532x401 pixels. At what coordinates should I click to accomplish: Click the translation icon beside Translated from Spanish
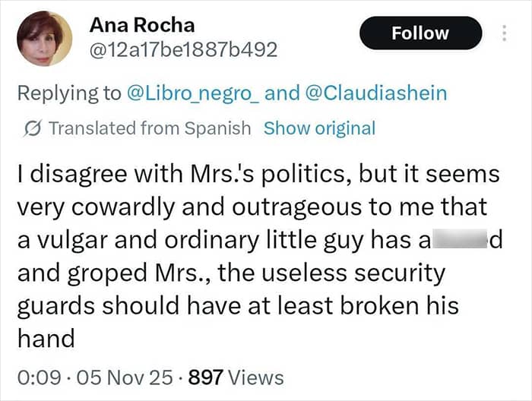click(x=33, y=128)
